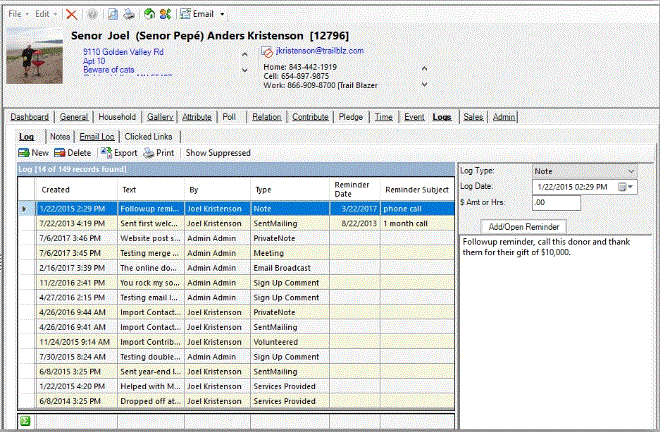
Task: Expand the Email dropdown arrow in toolbar
Action: tap(222, 14)
